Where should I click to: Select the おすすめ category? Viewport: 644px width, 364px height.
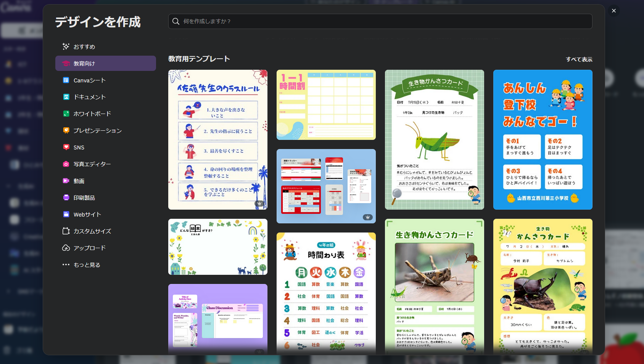click(106, 47)
